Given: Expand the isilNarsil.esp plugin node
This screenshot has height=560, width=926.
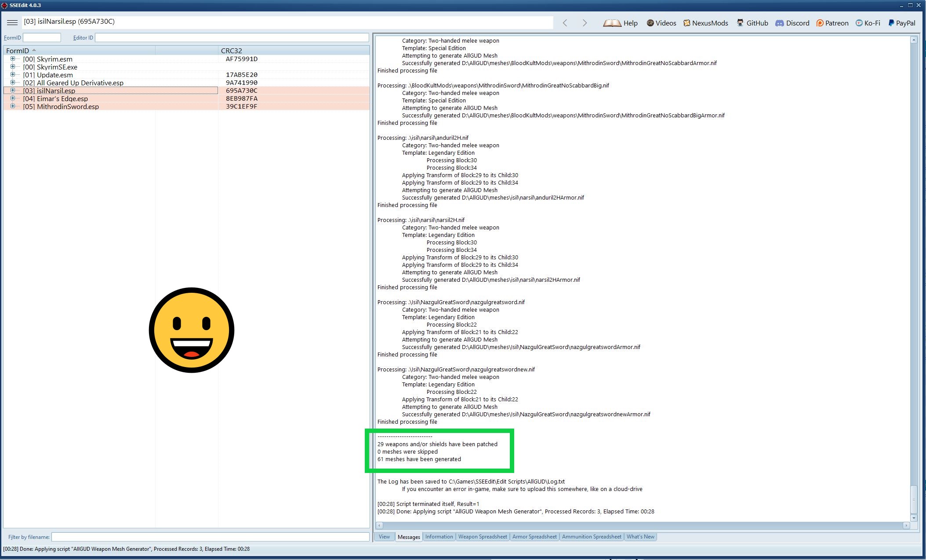Looking at the screenshot, I should [13, 91].
